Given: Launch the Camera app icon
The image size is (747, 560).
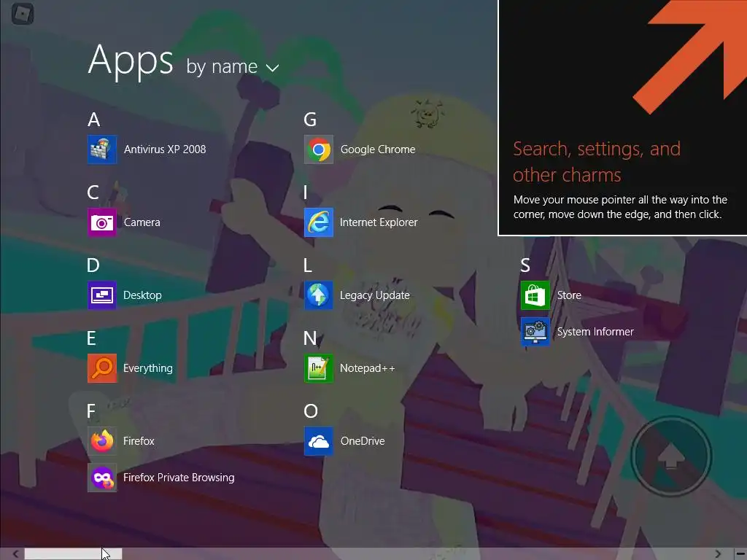Looking at the screenshot, I should [102, 222].
